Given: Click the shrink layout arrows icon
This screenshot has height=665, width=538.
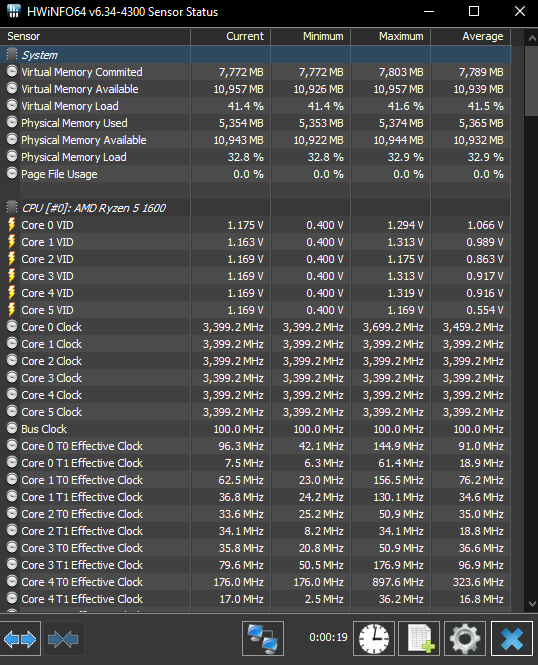Looking at the screenshot, I should point(64,639).
